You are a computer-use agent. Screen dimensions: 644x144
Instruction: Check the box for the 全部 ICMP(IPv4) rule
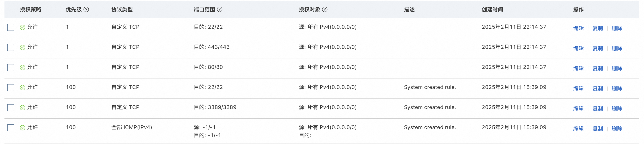point(11,128)
